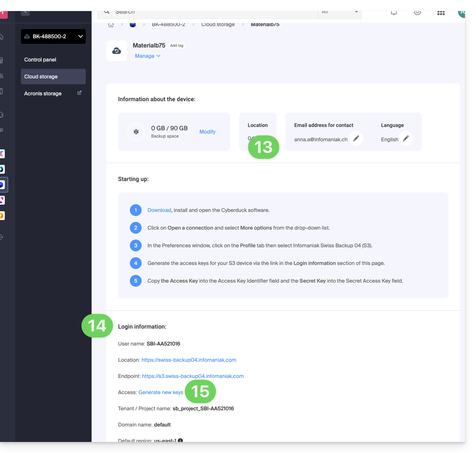Open the Manage dropdown under Materialb75
This screenshot has width=476, height=453.
[148, 56]
